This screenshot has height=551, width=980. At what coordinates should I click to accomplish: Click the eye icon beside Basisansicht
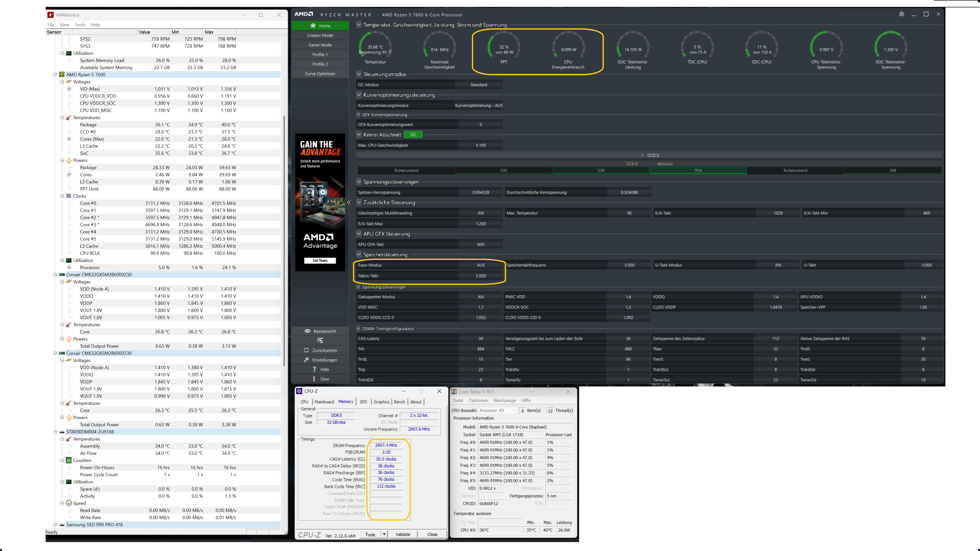[x=307, y=331]
